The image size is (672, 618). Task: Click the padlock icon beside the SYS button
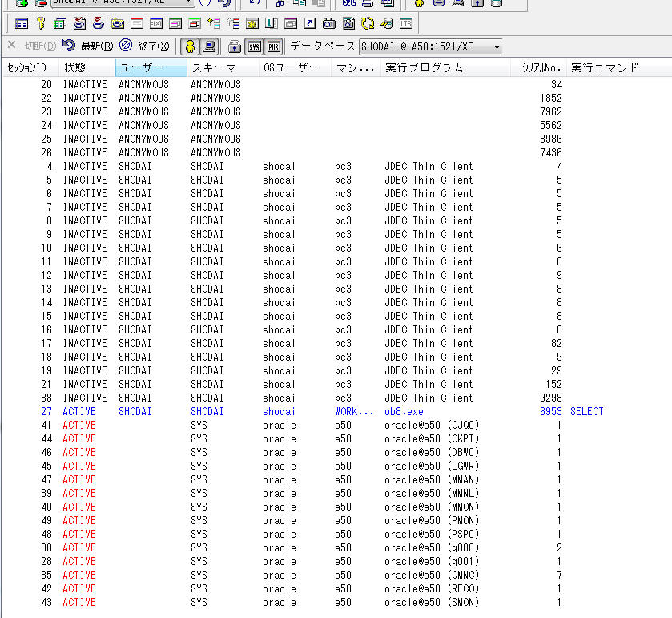234,46
